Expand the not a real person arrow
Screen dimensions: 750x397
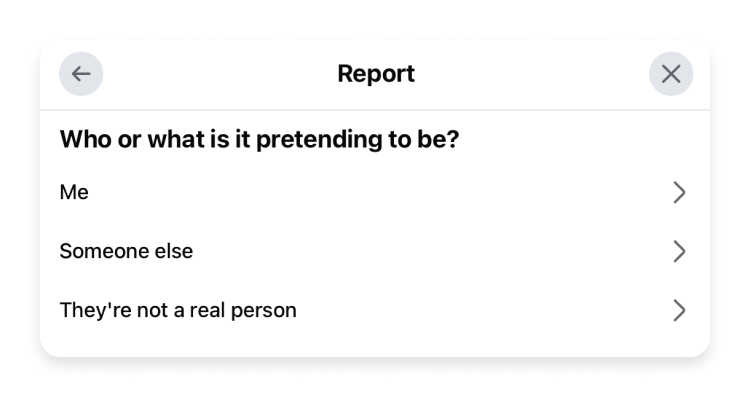pyautogui.click(x=679, y=310)
